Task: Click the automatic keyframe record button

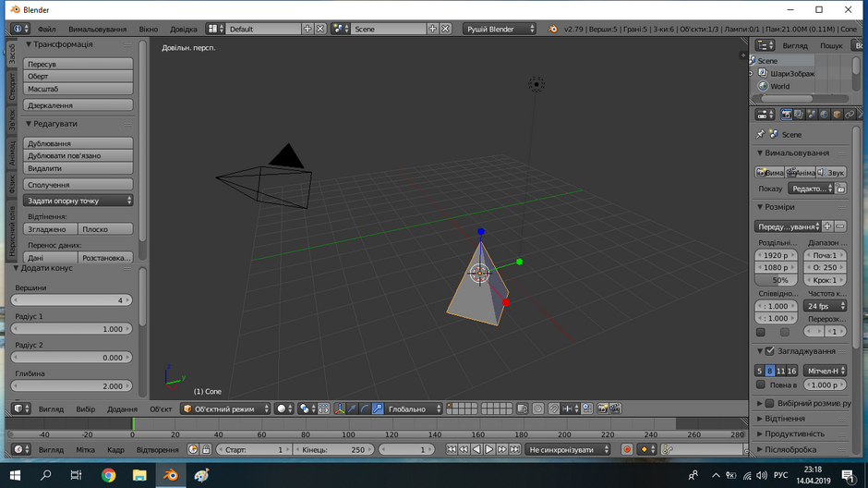Action: click(x=627, y=449)
